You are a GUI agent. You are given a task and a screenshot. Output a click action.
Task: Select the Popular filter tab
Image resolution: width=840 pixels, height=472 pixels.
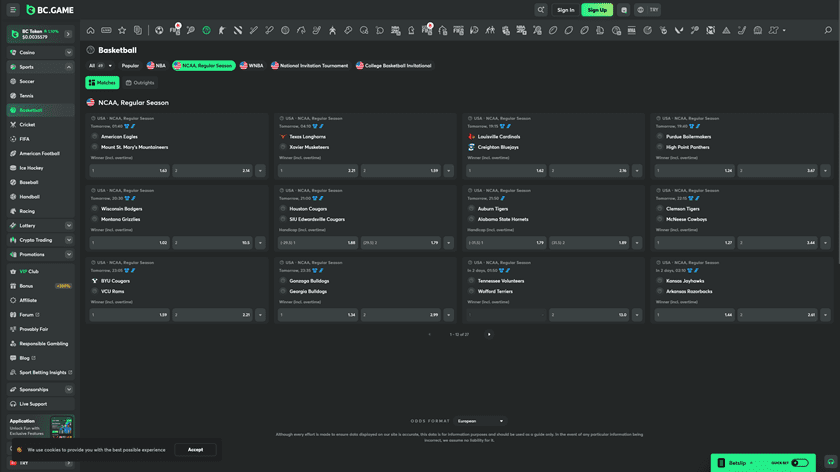130,66
